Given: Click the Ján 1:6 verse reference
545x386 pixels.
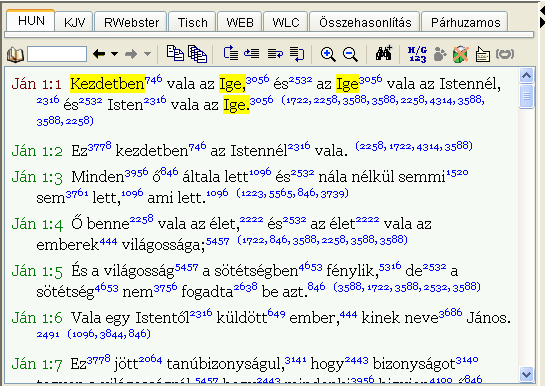Looking at the screenshot, I should point(37,318).
